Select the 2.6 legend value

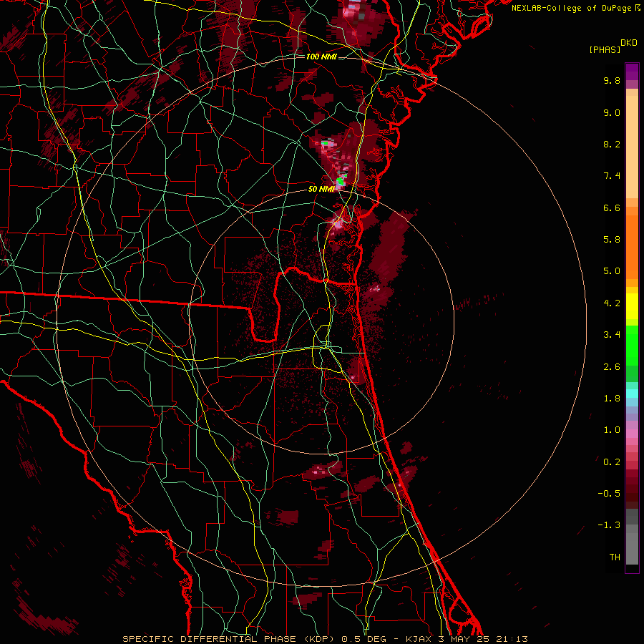612,367
